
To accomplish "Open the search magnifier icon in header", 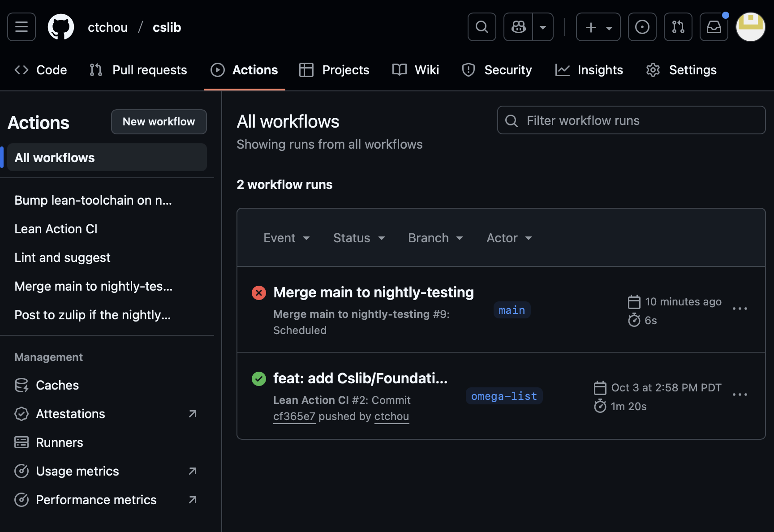I will click(482, 27).
